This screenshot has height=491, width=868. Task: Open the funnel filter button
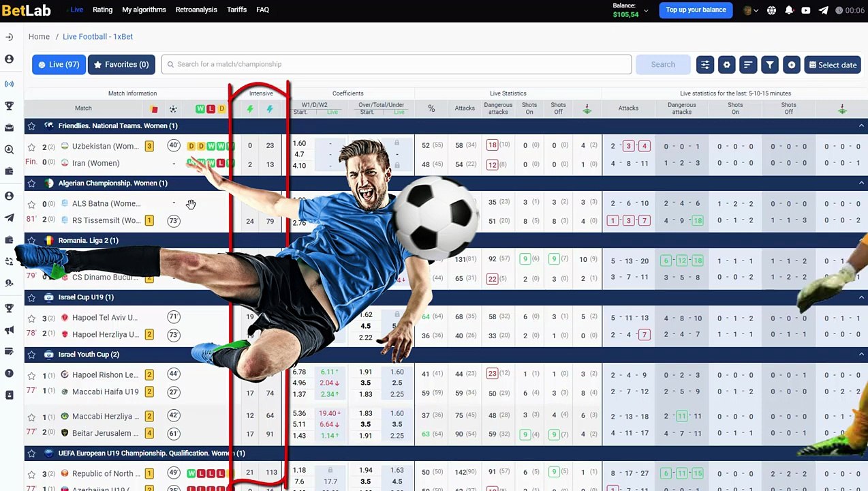coord(770,65)
